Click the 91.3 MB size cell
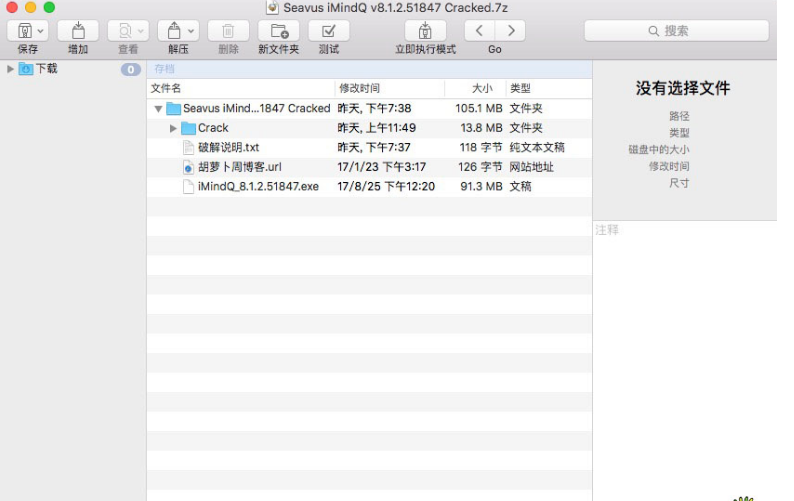Screen dimensions: 794x501 pos(481,186)
